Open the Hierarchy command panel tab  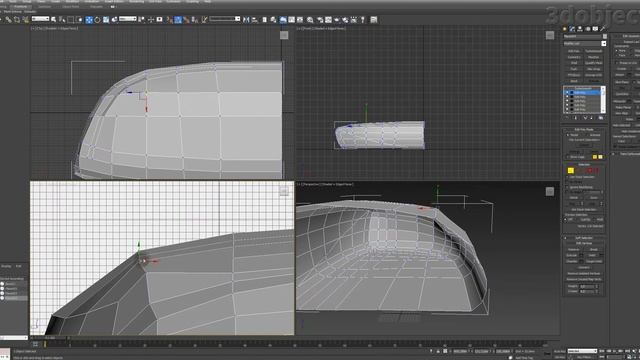[580, 29]
